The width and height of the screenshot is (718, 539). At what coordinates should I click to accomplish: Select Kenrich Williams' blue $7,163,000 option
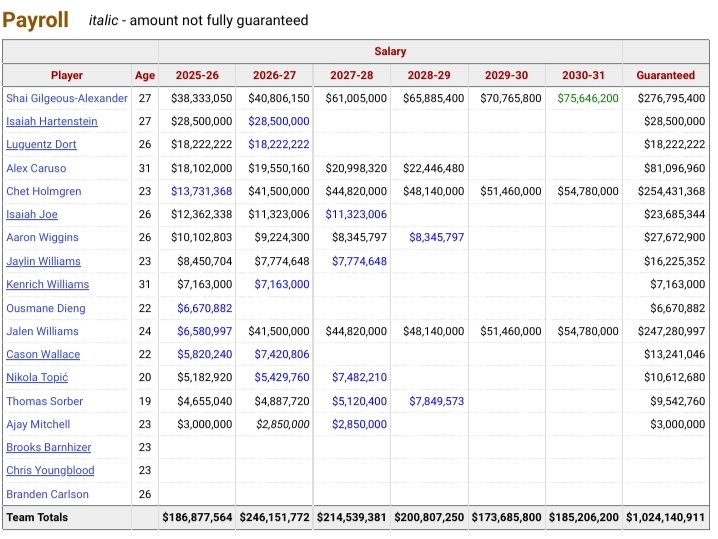(282, 284)
